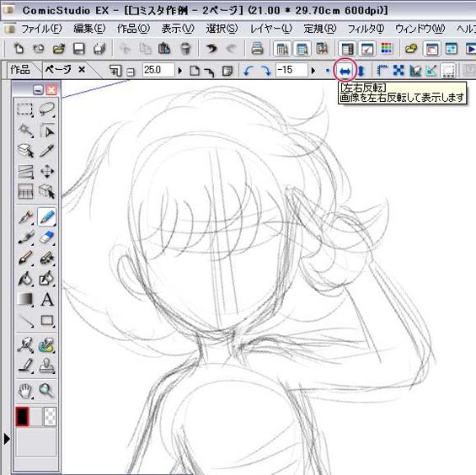The height and width of the screenshot is (475, 476).
Task: Open the フィルタ menu
Action: click(x=366, y=29)
